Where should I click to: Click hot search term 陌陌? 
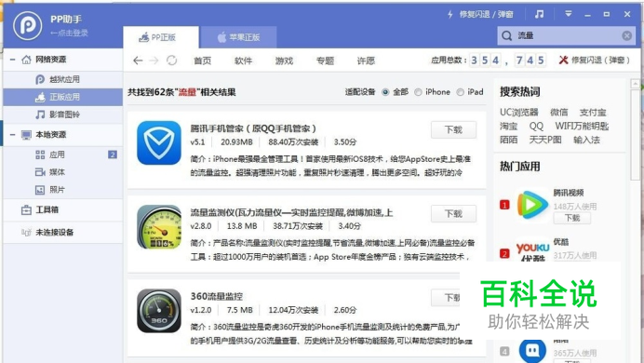(x=508, y=140)
